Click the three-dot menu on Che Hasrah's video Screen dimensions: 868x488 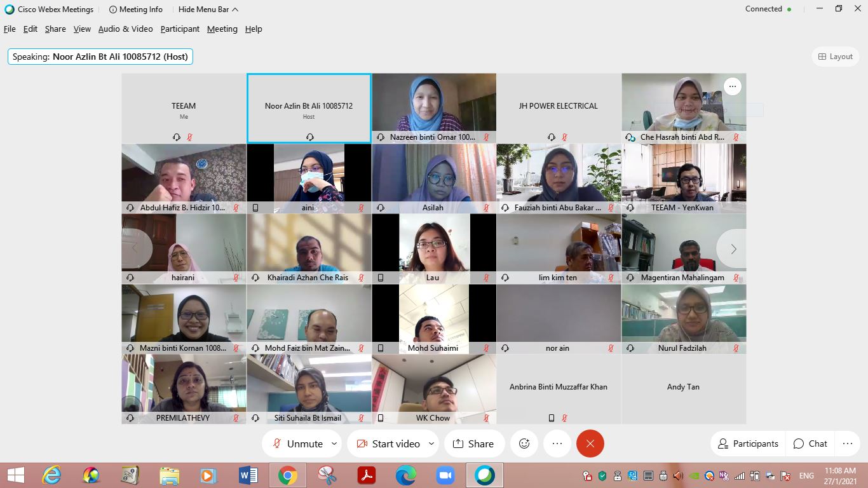[732, 86]
